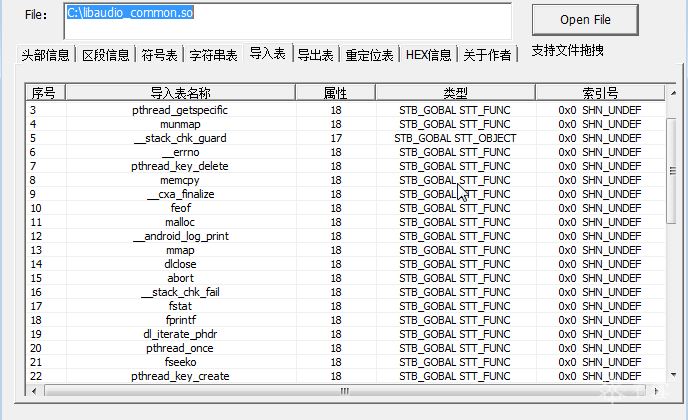Select the __errno import entry

[x=345, y=152]
